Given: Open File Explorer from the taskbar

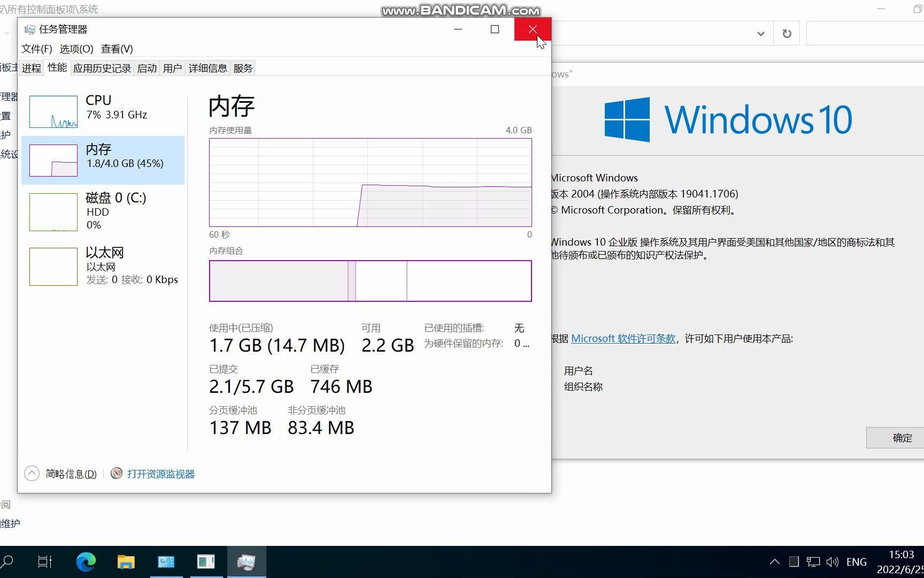Looking at the screenshot, I should (126, 561).
